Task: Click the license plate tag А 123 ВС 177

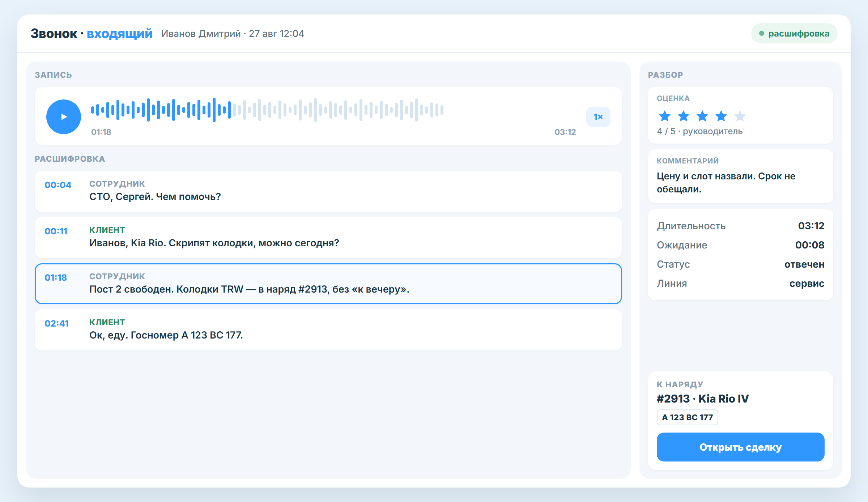Action: click(x=687, y=417)
